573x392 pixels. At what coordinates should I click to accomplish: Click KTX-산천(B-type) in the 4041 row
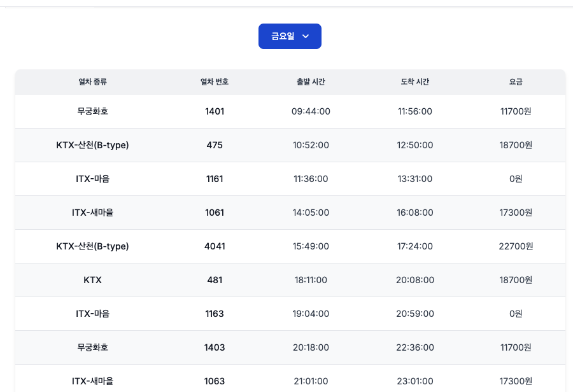(92, 246)
